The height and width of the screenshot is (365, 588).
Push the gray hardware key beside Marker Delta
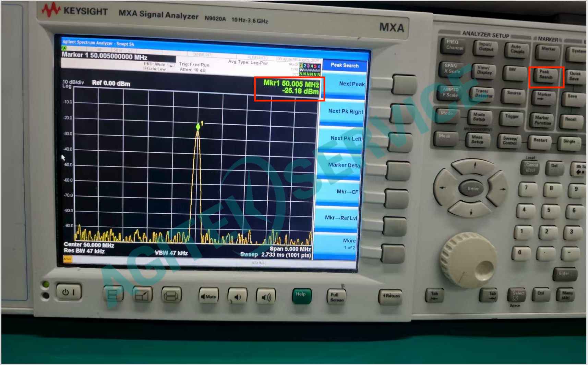(x=398, y=170)
